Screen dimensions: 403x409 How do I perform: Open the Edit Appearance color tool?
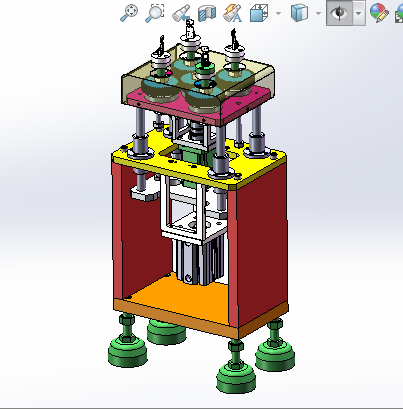[379, 13]
